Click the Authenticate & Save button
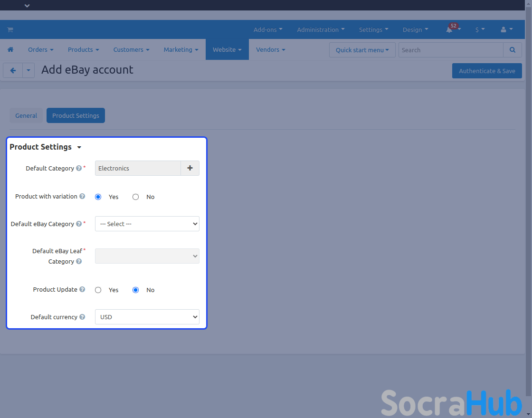The height and width of the screenshot is (418, 532). coord(487,71)
